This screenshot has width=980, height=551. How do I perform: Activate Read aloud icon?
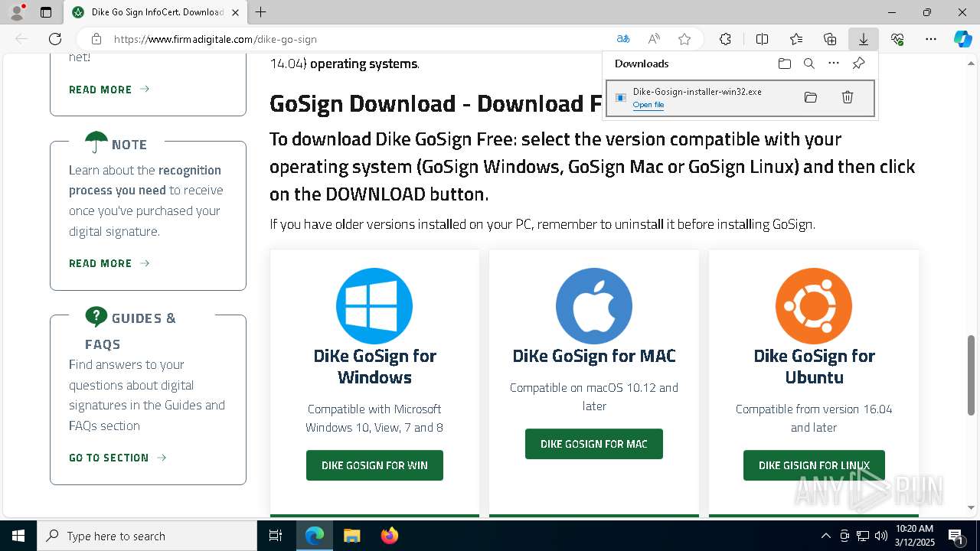(654, 39)
